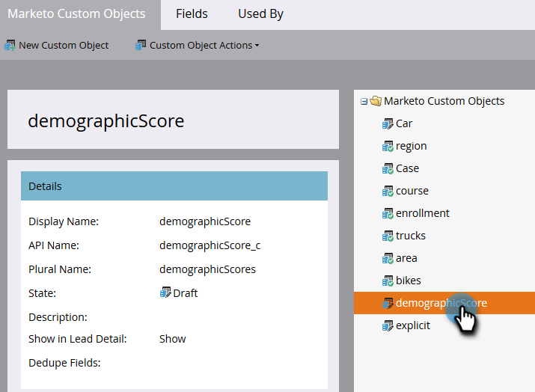Click the Draft state icon

tap(165, 293)
